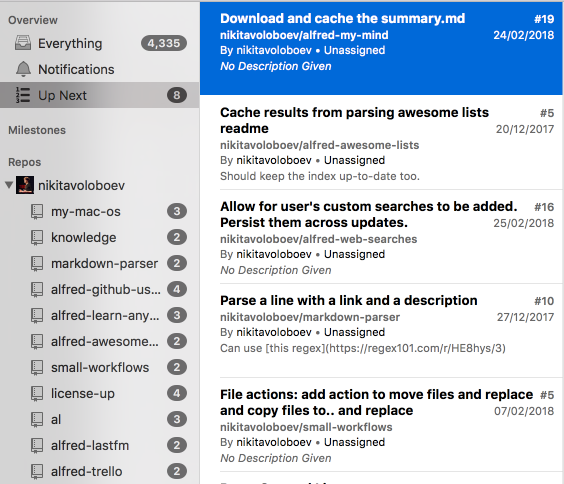Select the Download and cache summary.md issue
Screen dimensions: 564x484
pos(382,48)
